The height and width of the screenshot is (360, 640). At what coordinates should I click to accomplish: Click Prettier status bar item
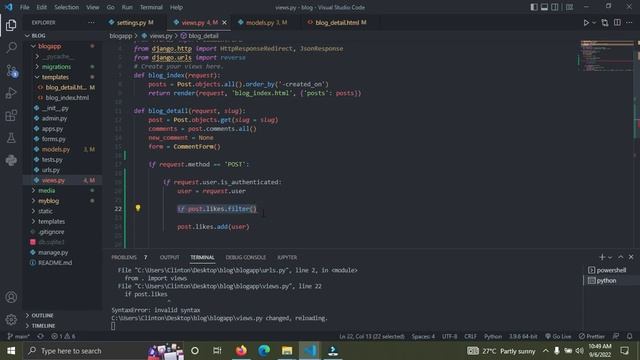pos(591,336)
